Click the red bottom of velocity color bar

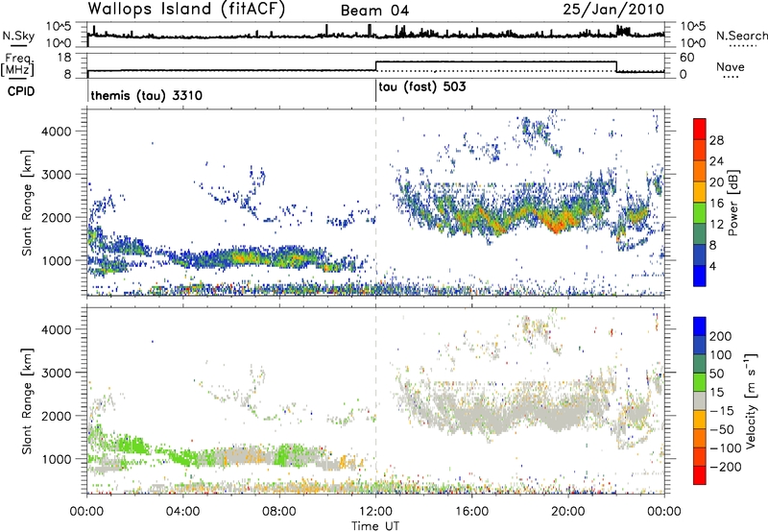coord(700,475)
